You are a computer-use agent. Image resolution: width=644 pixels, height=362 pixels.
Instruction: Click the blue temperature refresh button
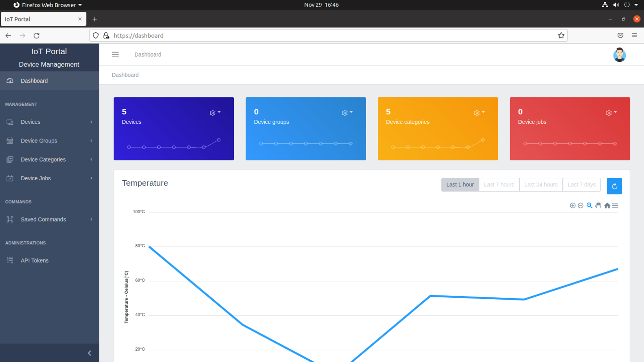[614, 186]
